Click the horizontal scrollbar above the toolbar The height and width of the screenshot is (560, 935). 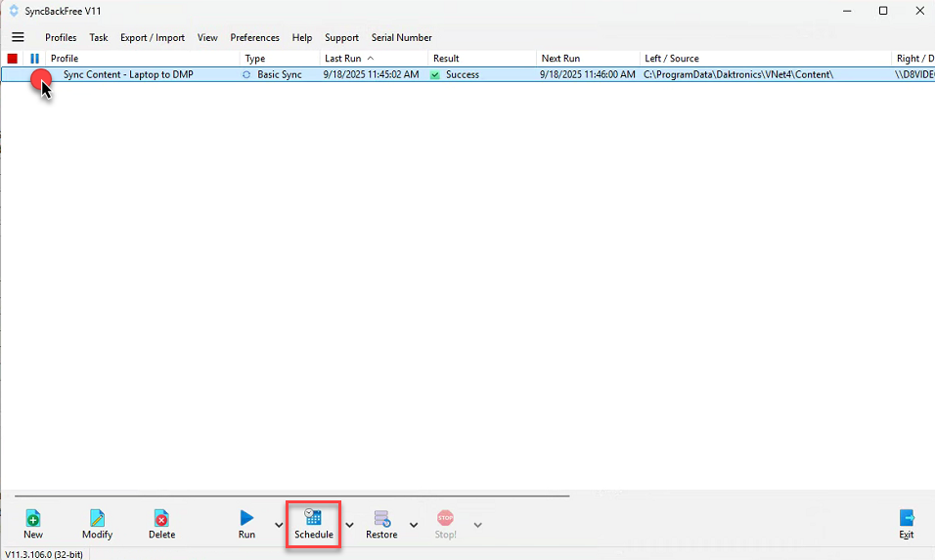(291, 495)
